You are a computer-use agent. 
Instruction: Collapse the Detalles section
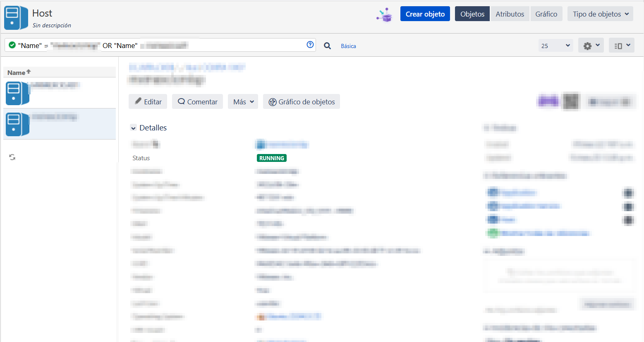coord(133,128)
